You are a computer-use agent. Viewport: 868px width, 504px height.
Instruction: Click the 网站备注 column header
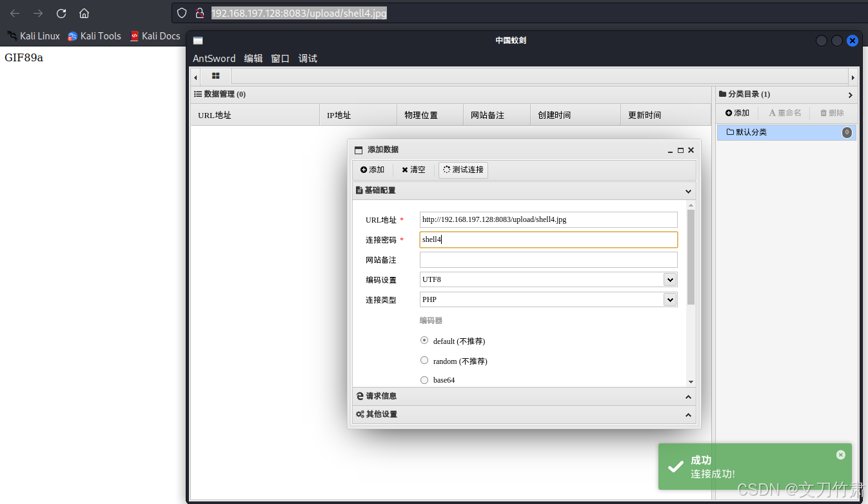(x=497, y=115)
